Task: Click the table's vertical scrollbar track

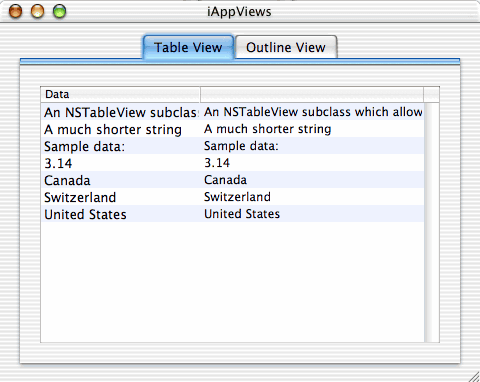Action: (x=432, y=222)
